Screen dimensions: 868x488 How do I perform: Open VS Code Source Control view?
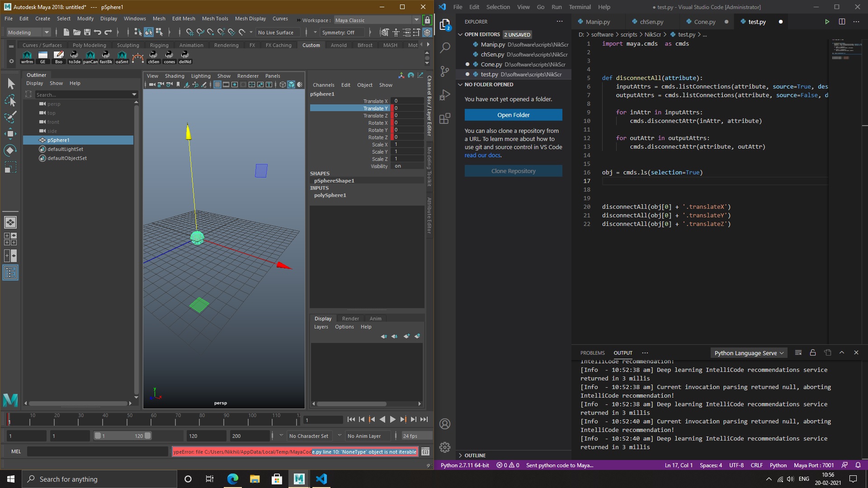point(445,71)
